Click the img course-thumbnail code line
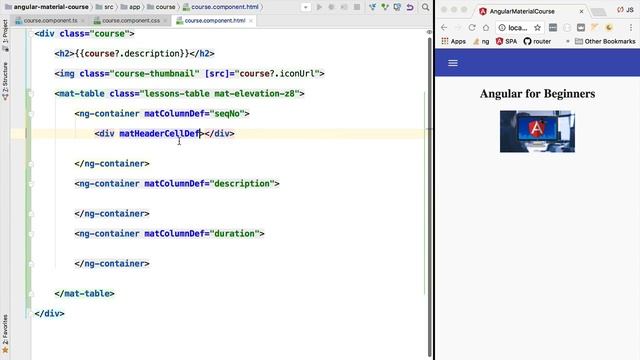Screen dimensions: 640x360 click(x=189, y=73)
